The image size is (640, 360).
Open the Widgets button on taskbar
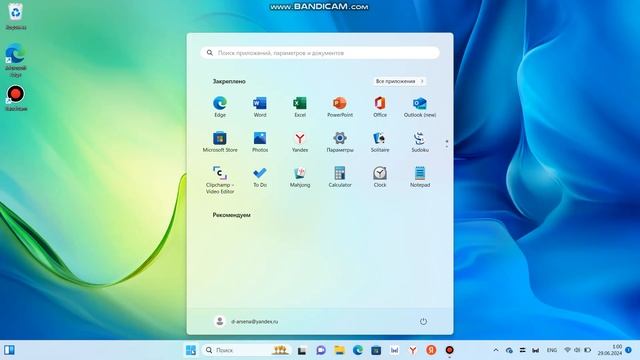click(9, 350)
